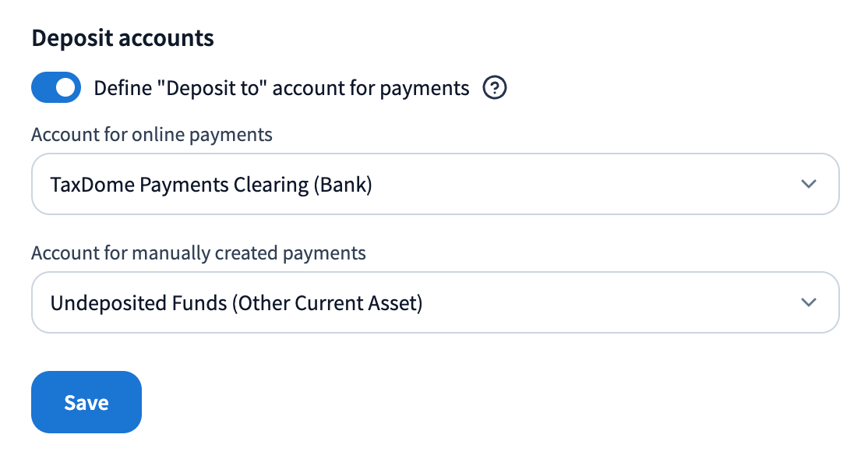Click the word "Bank" in first dropdown
The width and height of the screenshot is (868, 452).
click(343, 185)
